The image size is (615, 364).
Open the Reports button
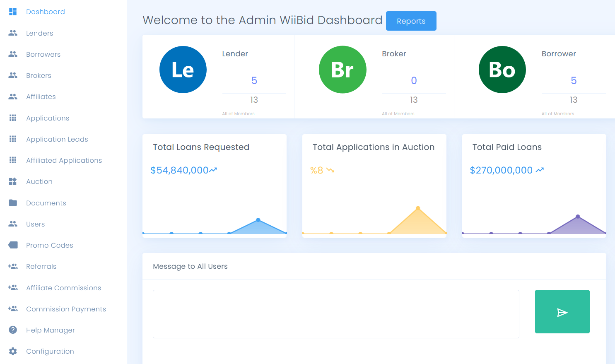click(x=411, y=21)
